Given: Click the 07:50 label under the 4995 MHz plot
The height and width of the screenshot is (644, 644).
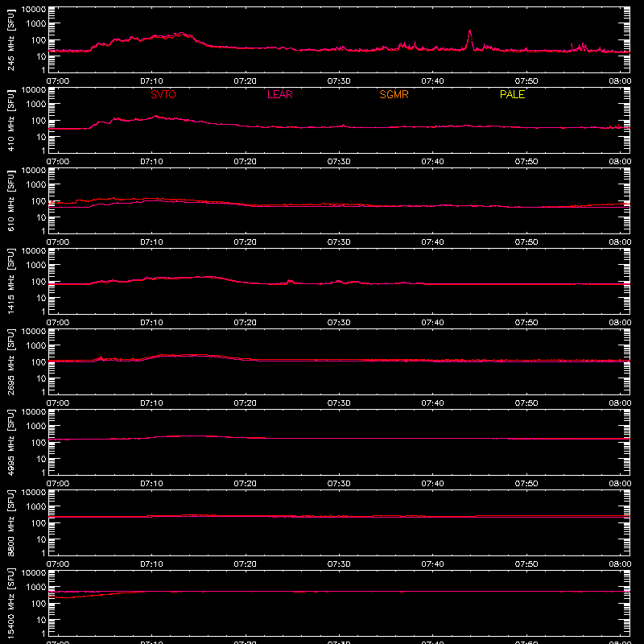Looking at the screenshot, I should [526, 484].
